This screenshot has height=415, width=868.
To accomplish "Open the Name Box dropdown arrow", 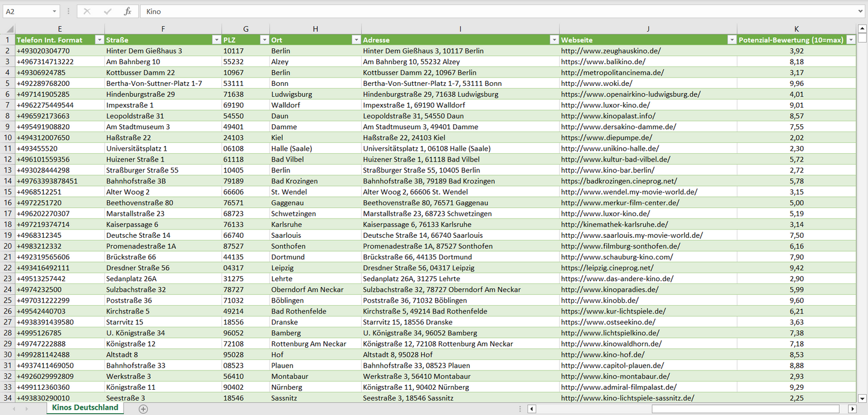I will coord(55,11).
